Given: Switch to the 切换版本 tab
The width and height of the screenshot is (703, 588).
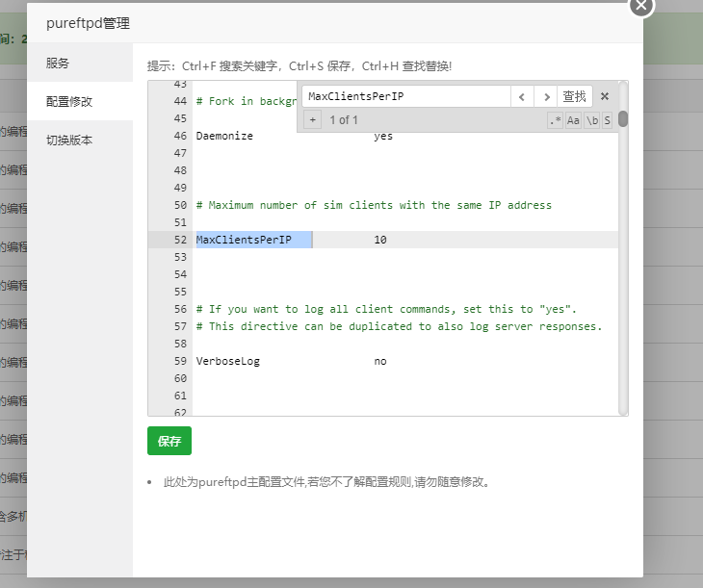Looking at the screenshot, I should pyautogui.click(x=80, y=140).
